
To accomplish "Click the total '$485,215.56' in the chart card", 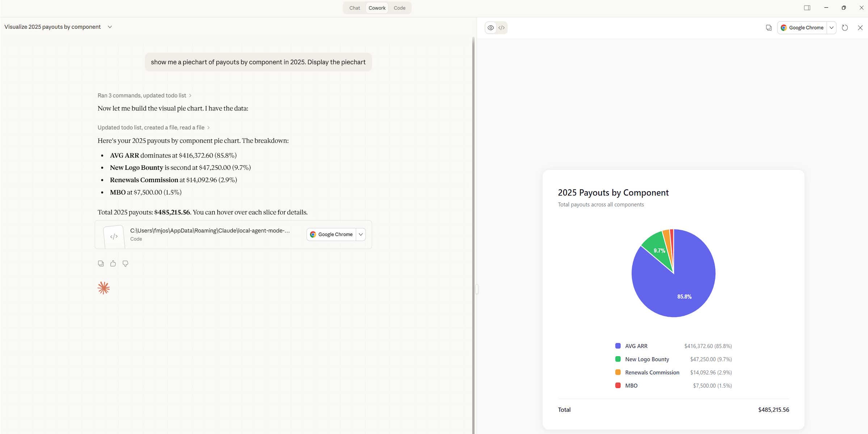I will tap(774, 410).
